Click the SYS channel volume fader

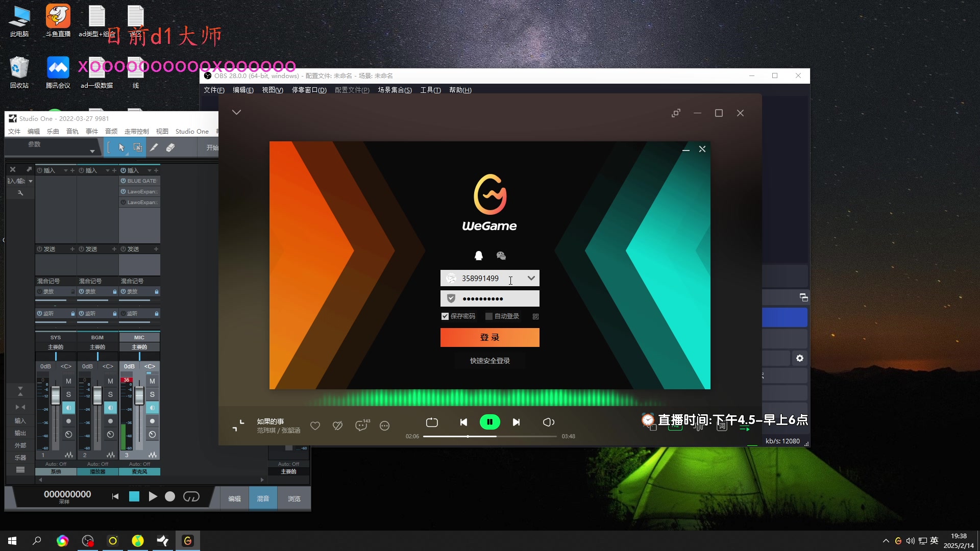point(56,395)
